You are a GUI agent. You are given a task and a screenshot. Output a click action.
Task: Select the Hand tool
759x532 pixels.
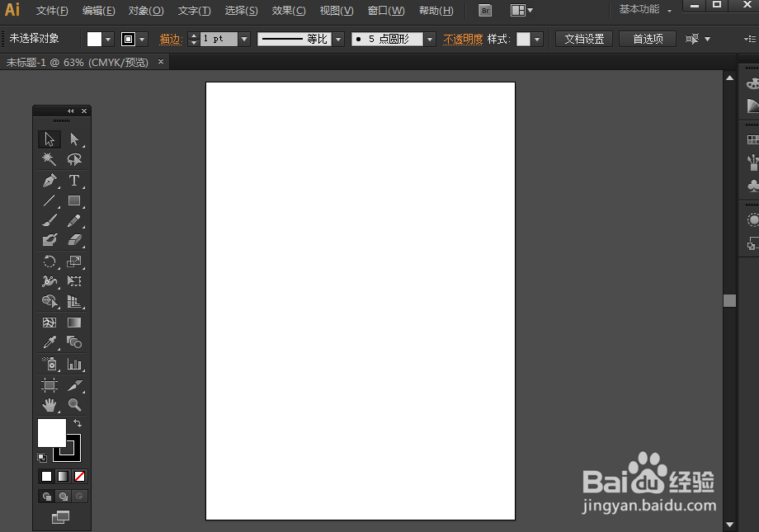(x=49, y=405)
